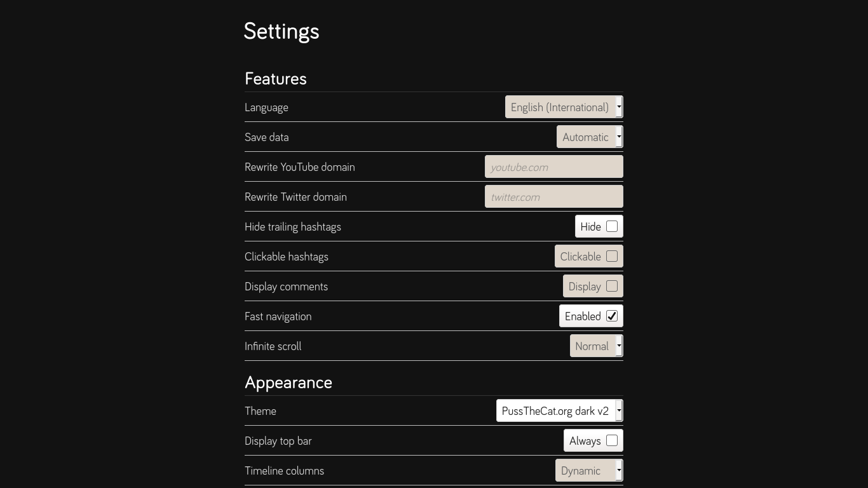Expand the Save data selector
The width and height of the screenshot is (868, 488).
[589, 137]
